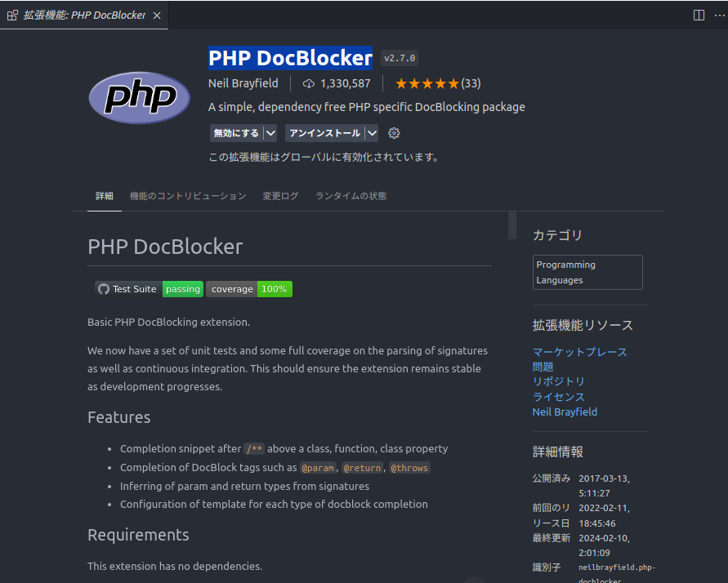Click the アンインストール button
This screenshot has width=728, height=583.
click(324, 133)
